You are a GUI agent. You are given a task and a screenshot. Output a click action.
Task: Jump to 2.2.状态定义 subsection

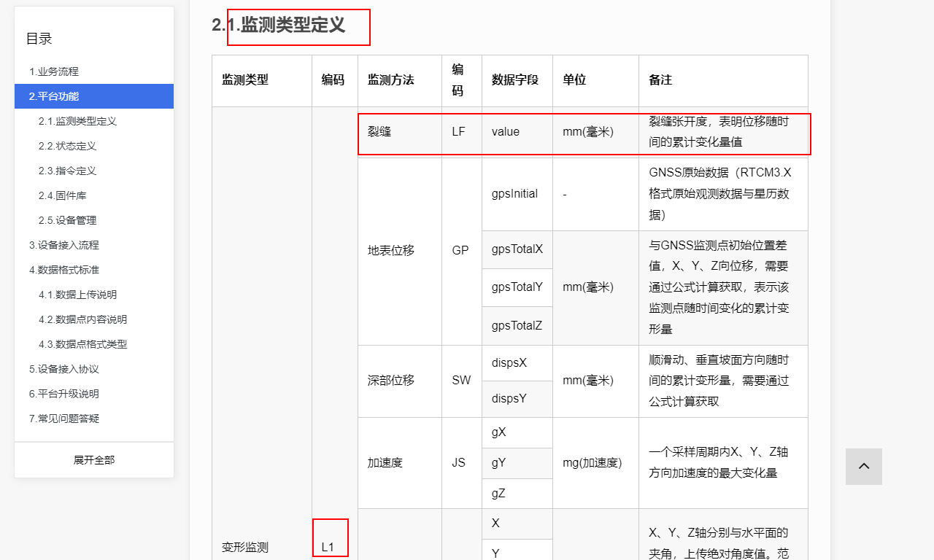pyautogui.click(x=67, y=146)
